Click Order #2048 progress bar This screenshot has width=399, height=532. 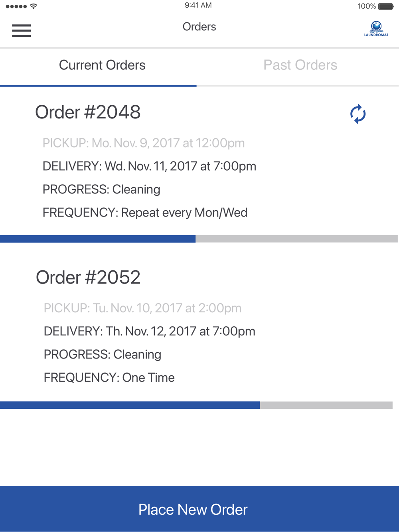point(199,239)
